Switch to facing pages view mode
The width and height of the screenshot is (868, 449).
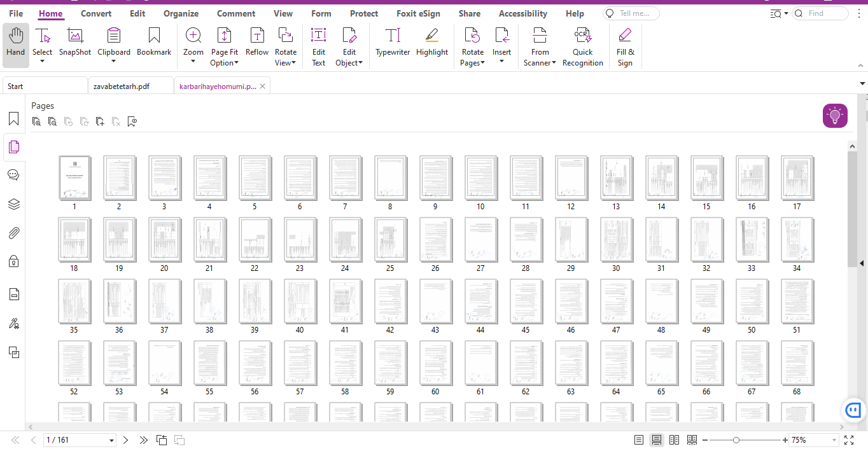point(675,440)
